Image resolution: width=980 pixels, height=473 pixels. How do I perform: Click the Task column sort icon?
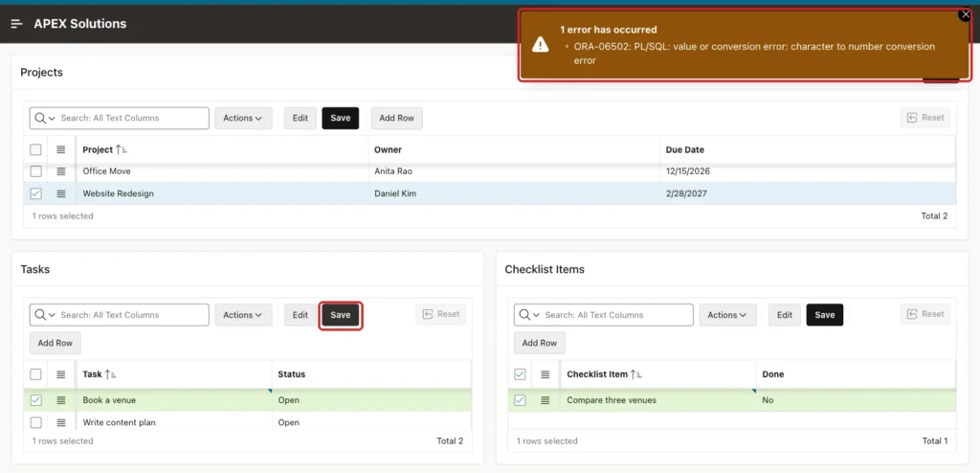[110, 374]
